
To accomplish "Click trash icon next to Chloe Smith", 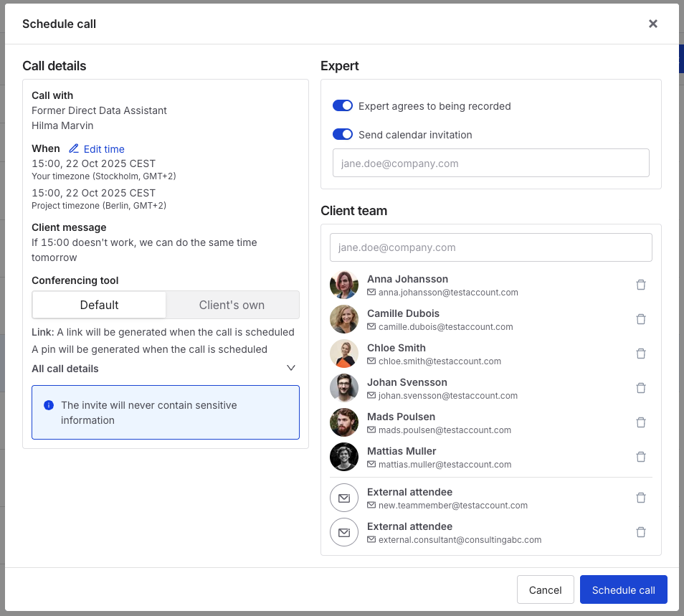I will (x=641, y=354).
